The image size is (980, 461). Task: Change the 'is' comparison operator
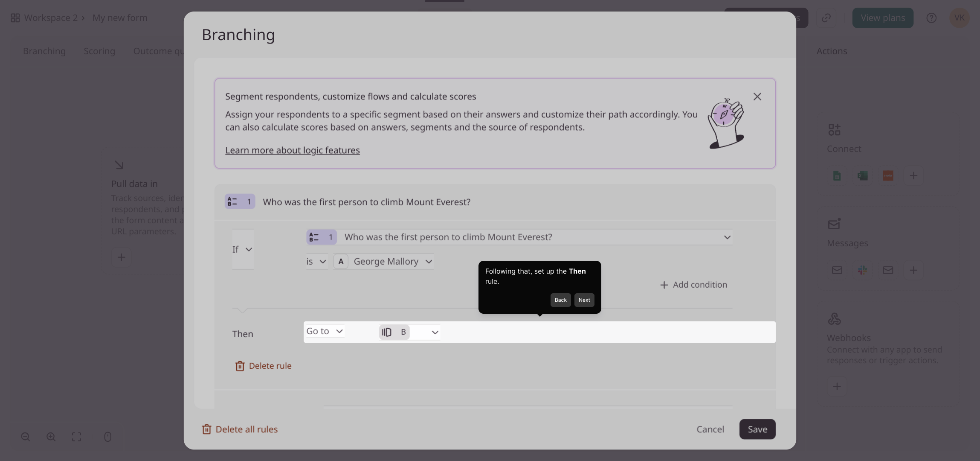click(x=316, y=262)
